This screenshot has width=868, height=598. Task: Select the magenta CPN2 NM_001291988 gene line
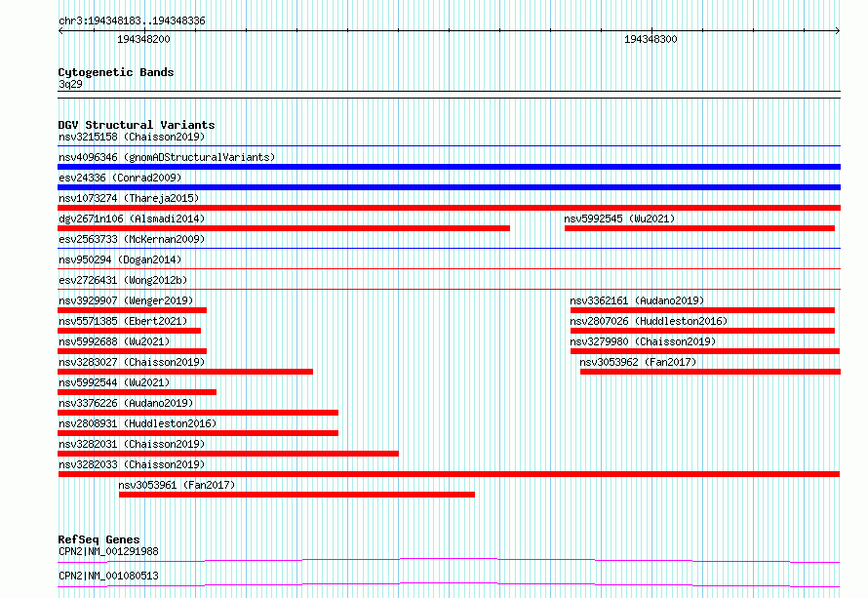449,560
